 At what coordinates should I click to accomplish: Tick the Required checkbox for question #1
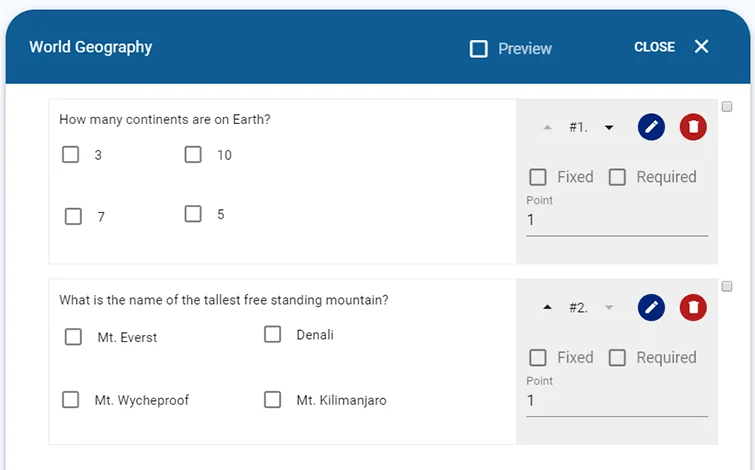pos(617,177)
